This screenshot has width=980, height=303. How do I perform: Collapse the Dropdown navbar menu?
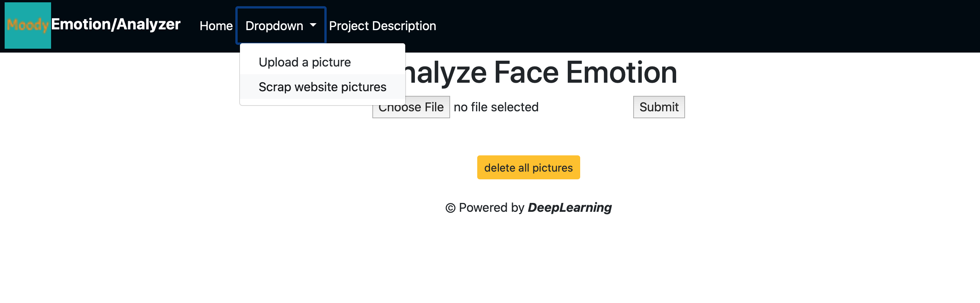(281, 26)
